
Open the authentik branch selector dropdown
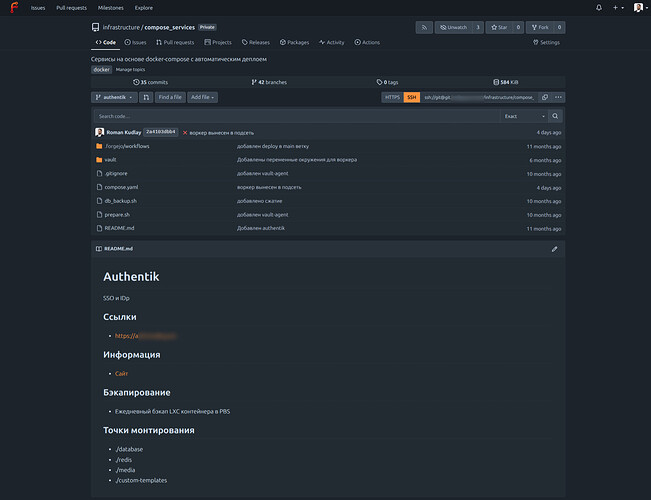[114, 97]
